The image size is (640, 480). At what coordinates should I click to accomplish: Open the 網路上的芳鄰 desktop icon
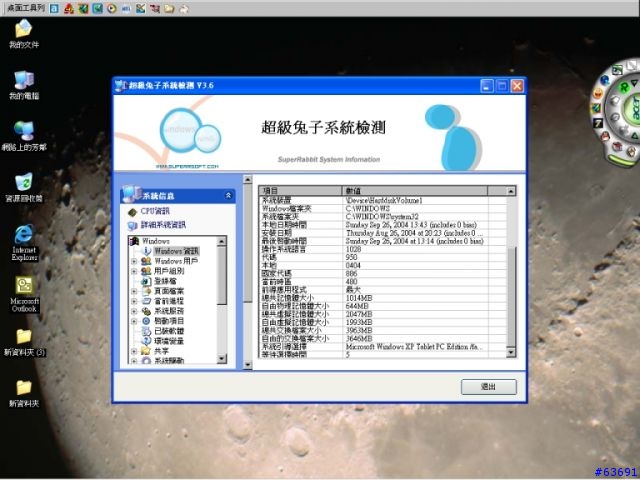click(x=24, y=136)
